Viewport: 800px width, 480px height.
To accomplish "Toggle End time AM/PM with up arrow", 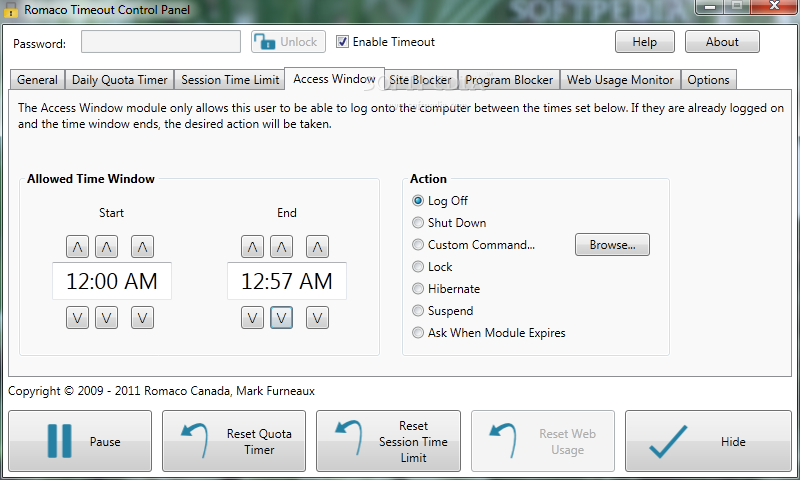I will 317,247.
